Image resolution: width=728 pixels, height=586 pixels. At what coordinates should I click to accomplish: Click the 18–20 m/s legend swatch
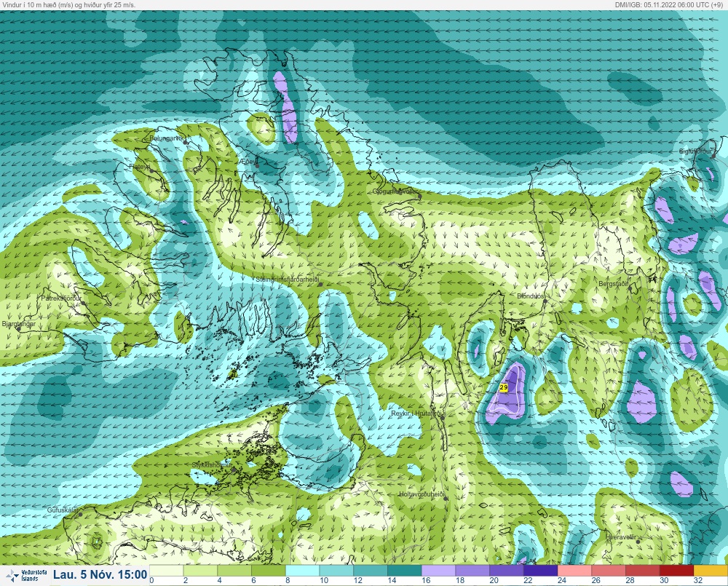click(472, 570)
